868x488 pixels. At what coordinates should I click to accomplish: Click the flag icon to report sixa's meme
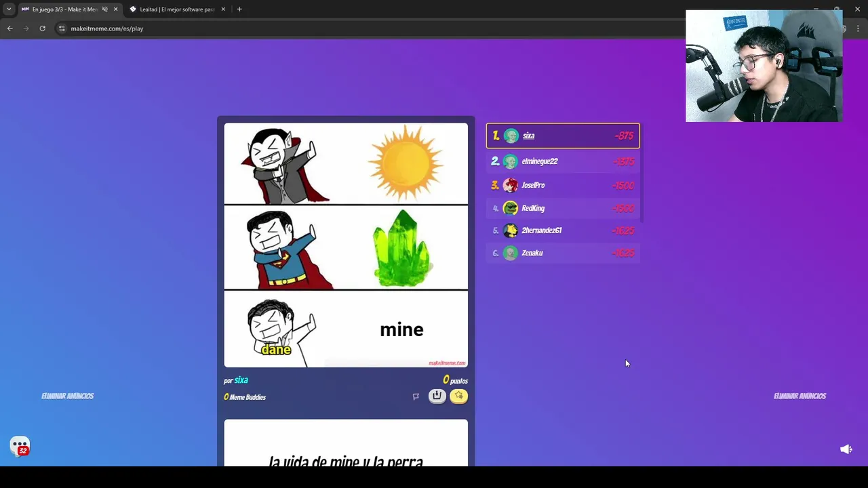pyautogui.click(x=416, y=396)
